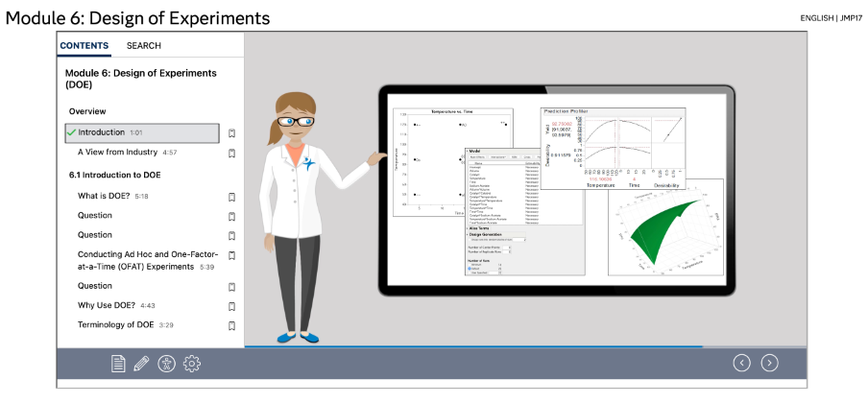Screen dimensions: 868x403
Task: Open the settings gear icon
Action: click(191, 364)
